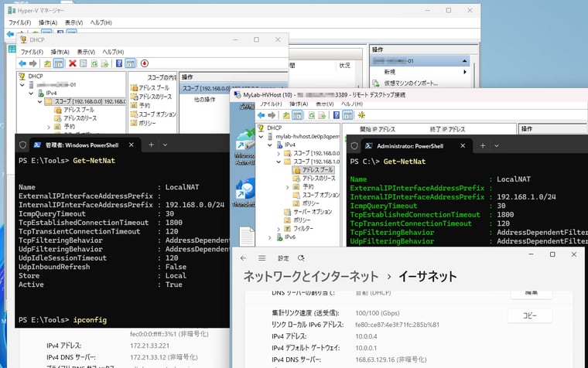Toggle console tree icon in local DHCP toolbar
The height and width of the screenshot is (368, 588).
[59, 63]
